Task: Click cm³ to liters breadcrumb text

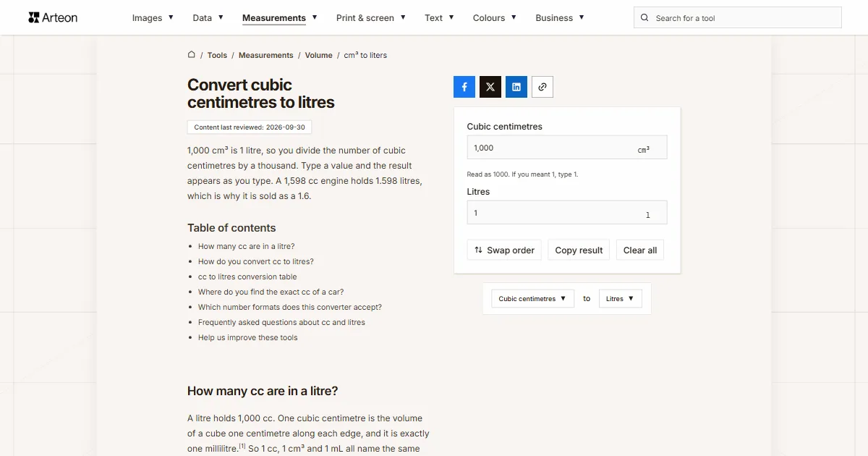Action: pos(365,55)
